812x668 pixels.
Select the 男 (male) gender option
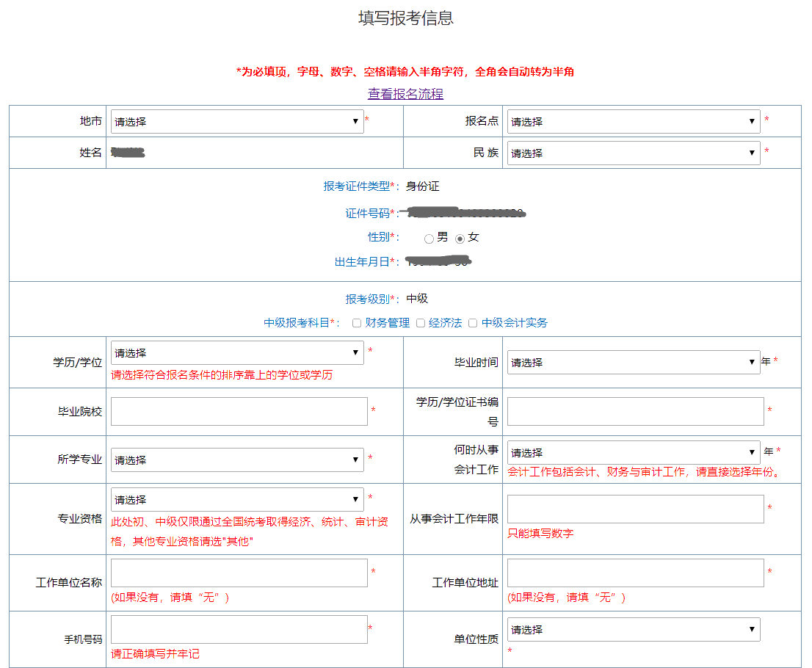[429, 238]
